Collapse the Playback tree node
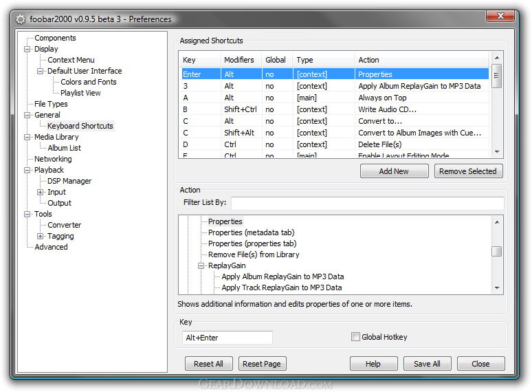Image resolution: width=532 pixels, height=392 pixels. (27, 170)
